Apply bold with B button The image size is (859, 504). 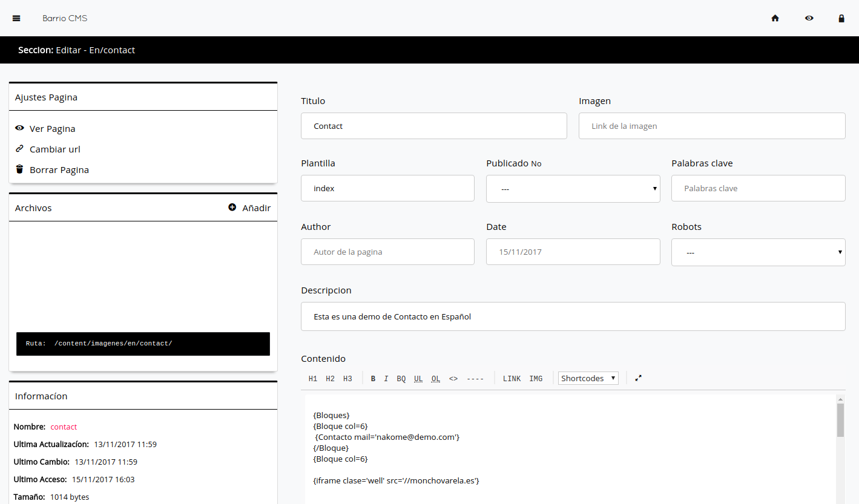pyautogui.click(x=373, y=379)
